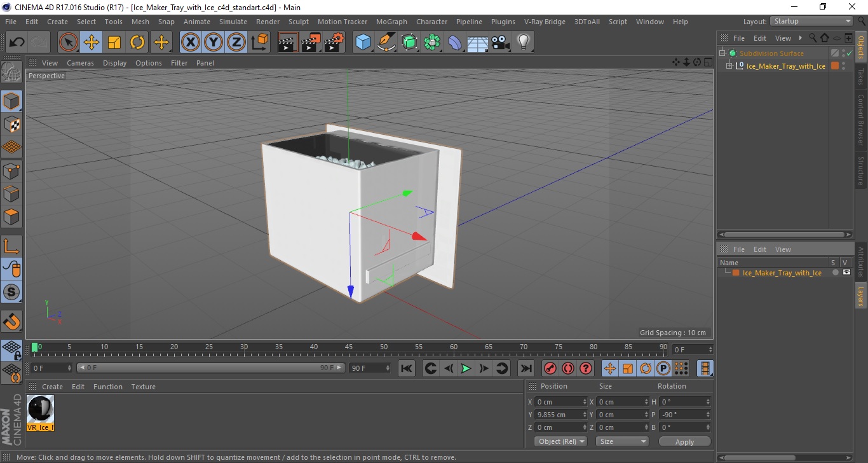Open the Size mode dropdown
868x463 pixels.
622,441
